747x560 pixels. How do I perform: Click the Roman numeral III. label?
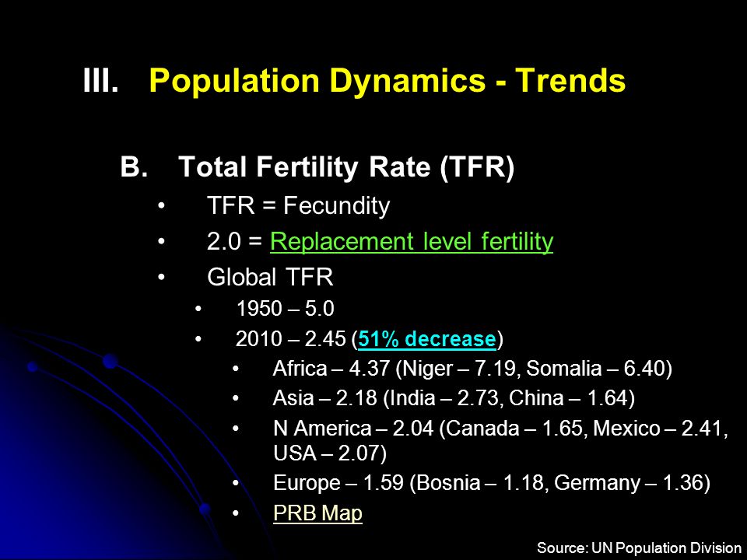[x=100, y=80]
